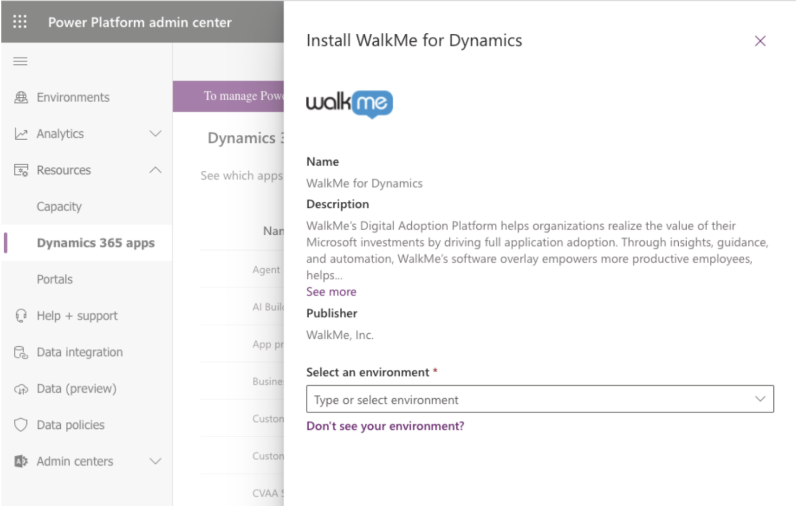The image size is (812, 506).
Task: Open the Portals section
Action: (54, 279)
